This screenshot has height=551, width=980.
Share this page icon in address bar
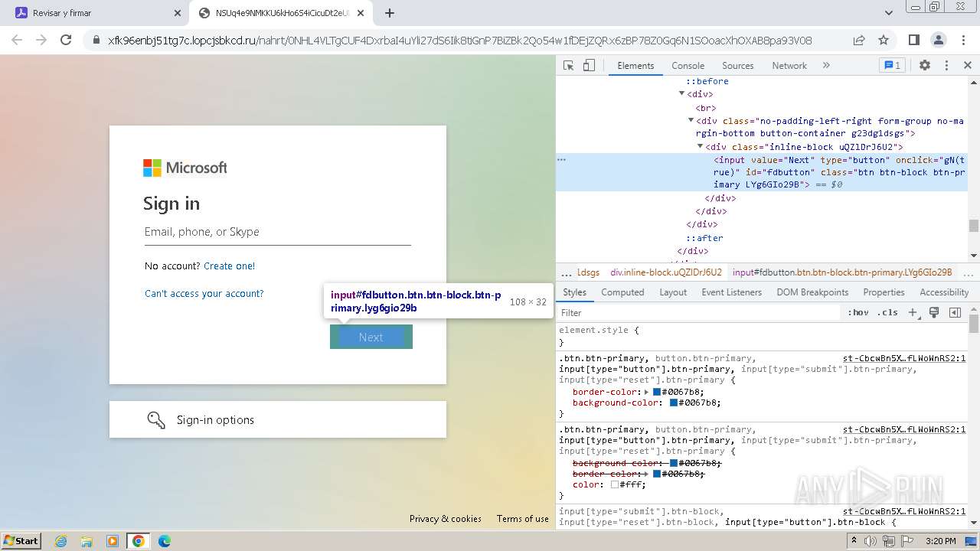[859, 41]
